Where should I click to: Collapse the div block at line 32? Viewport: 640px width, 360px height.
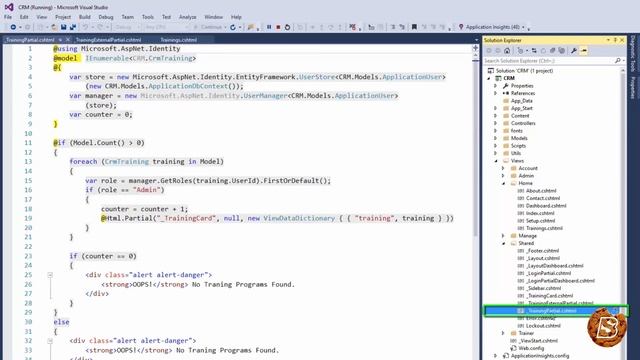point(50,341)
